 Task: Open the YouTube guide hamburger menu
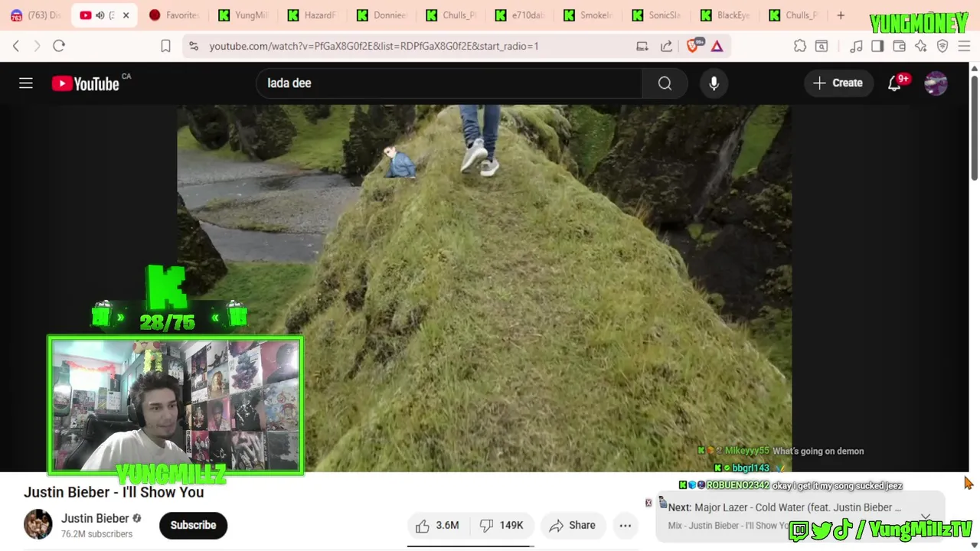[x=26, y=83]
